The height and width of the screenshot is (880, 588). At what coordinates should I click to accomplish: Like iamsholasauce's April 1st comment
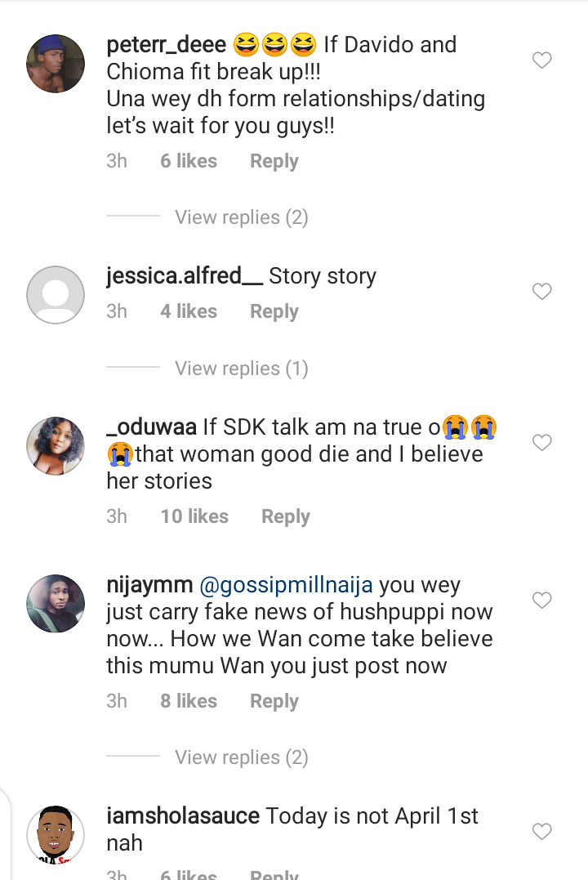point(542,832)
